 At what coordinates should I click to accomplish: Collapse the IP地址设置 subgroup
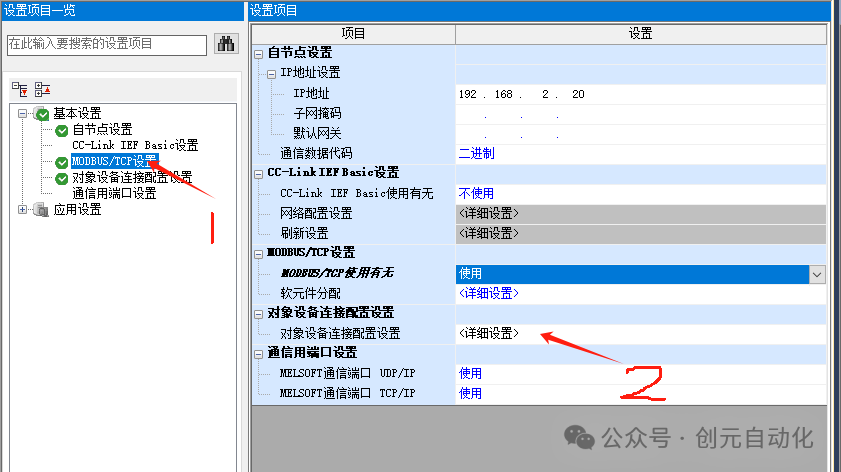(x=271, y=74)
